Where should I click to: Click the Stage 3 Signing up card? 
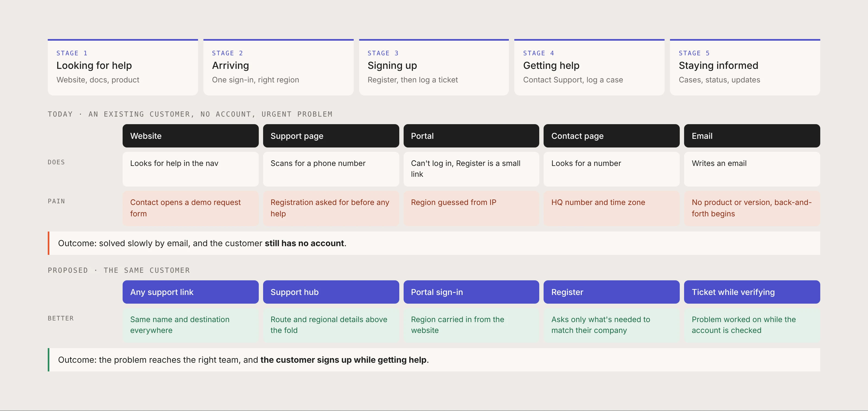coord(434,68)
